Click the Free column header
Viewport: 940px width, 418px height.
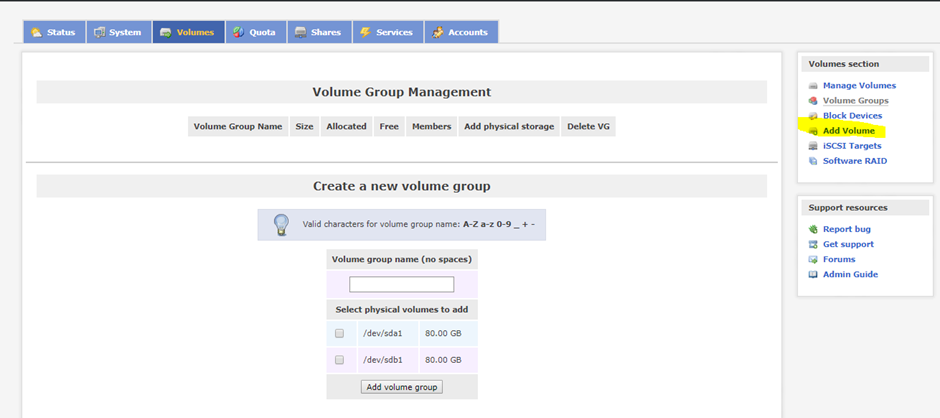point(389,127)
